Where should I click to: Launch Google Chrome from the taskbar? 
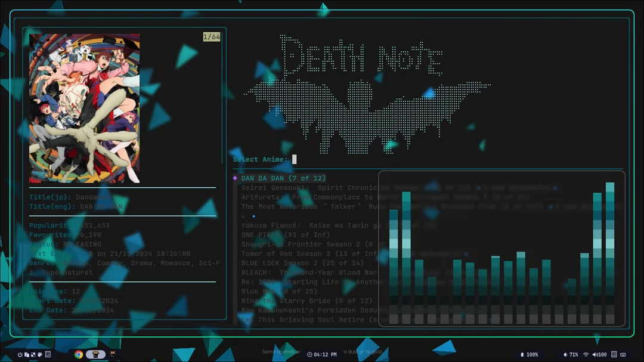(79, 354)
